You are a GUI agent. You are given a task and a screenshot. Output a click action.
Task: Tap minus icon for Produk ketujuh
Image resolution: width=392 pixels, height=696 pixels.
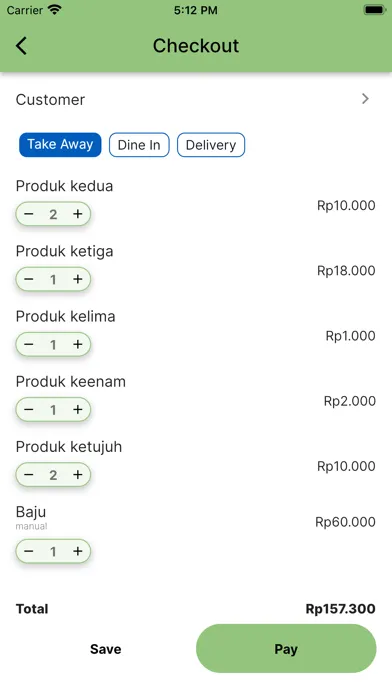pyautogui.click(x=29, y=475)
